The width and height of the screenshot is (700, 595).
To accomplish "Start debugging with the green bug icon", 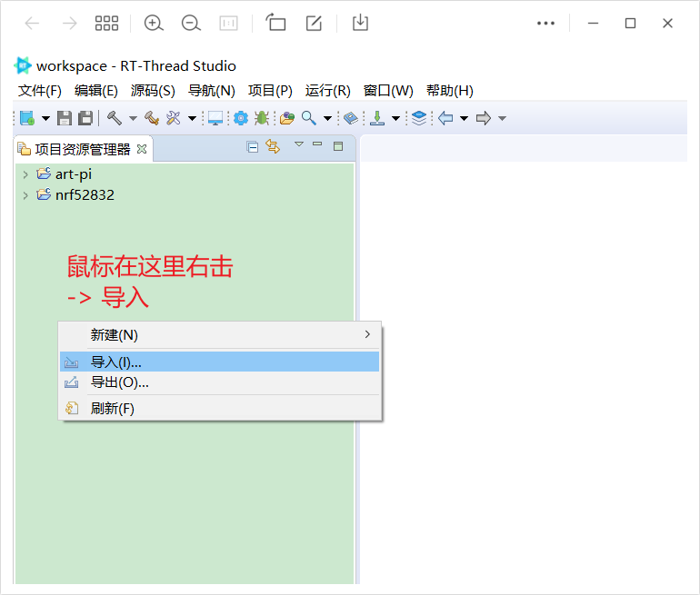I will pyautogui.click(x=262, y=118).
